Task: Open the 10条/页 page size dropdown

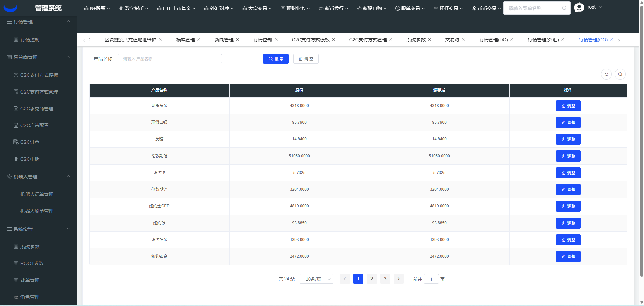Action: pos(316,279)
